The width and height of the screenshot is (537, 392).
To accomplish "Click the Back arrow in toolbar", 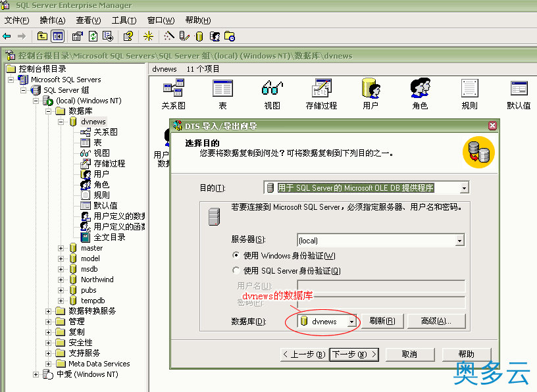I will pyautogui.click(x=7, y=36).
